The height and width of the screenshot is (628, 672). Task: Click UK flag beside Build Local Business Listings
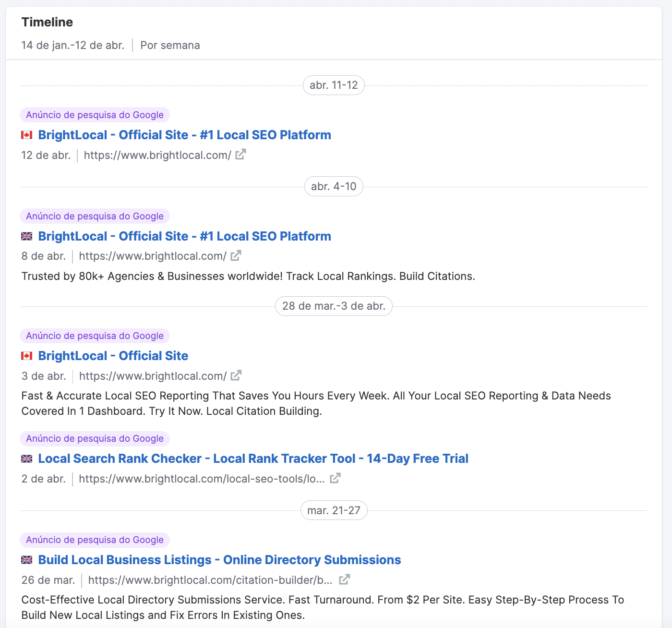coord(27,560)
